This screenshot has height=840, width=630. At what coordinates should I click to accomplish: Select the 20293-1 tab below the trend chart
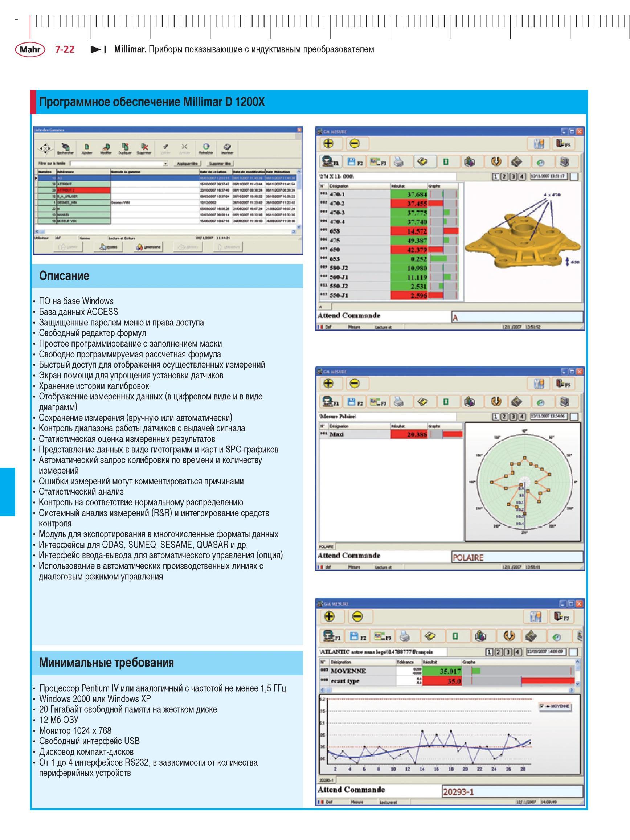[x=327, y=780]
